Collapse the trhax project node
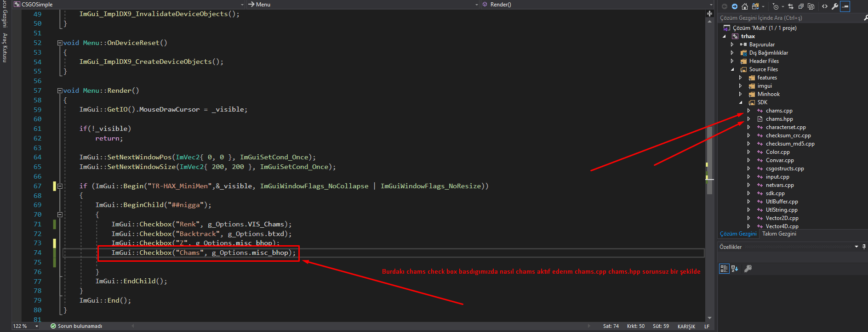 pos(725,36)
